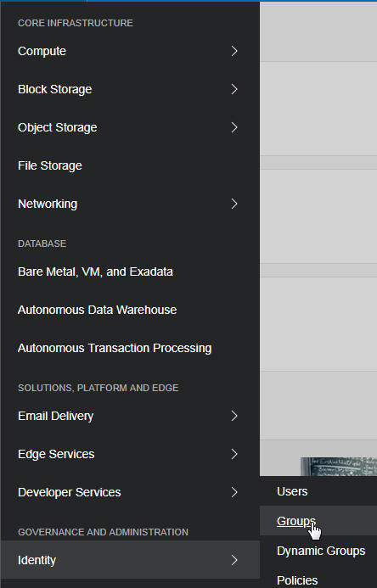The image size is (377, 588).
Task: Open the Users submenu link
Action: coord(292,491)
